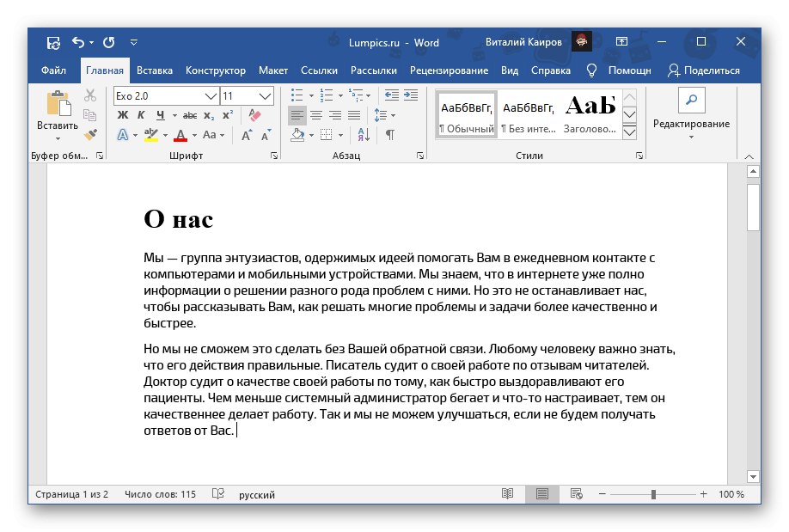Toggle superscript x² formatting
Image resolution: width=789 pixels, height=532 pixels.
pos(228,115)
